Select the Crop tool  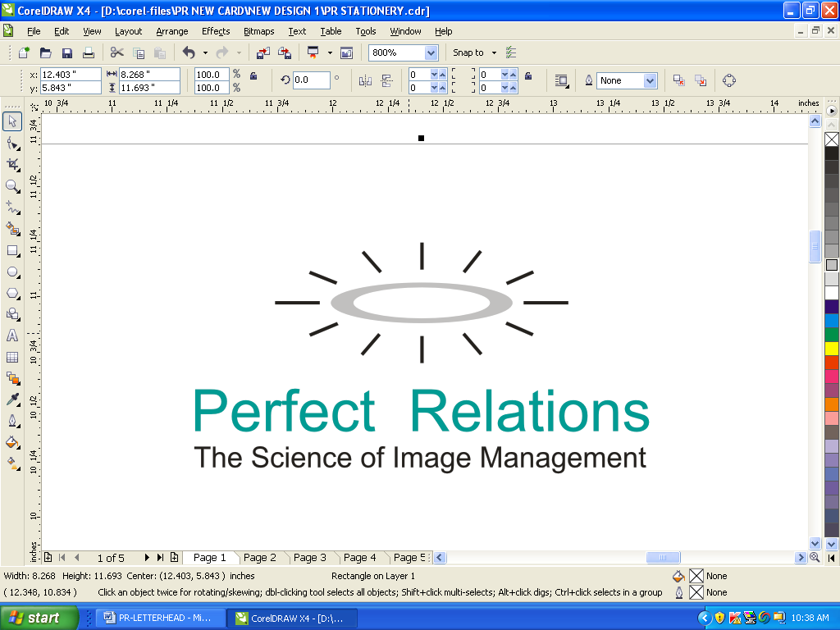click(x=12, y=164)
